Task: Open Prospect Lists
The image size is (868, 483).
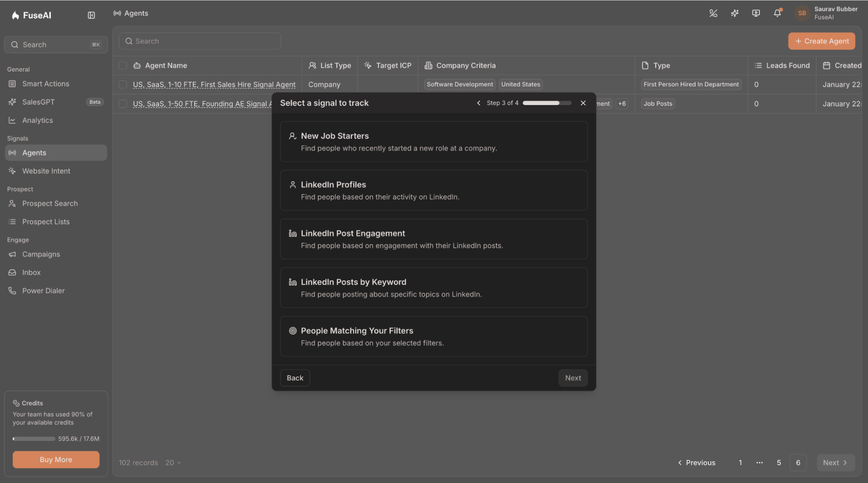Action: pos(56,222)
